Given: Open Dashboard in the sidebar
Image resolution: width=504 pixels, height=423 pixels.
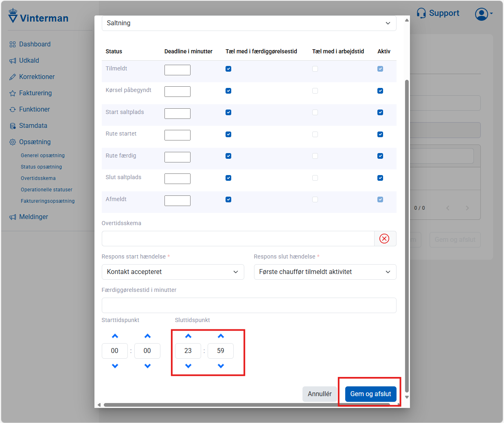Looking at the screenshot, I should pos(35,44).
